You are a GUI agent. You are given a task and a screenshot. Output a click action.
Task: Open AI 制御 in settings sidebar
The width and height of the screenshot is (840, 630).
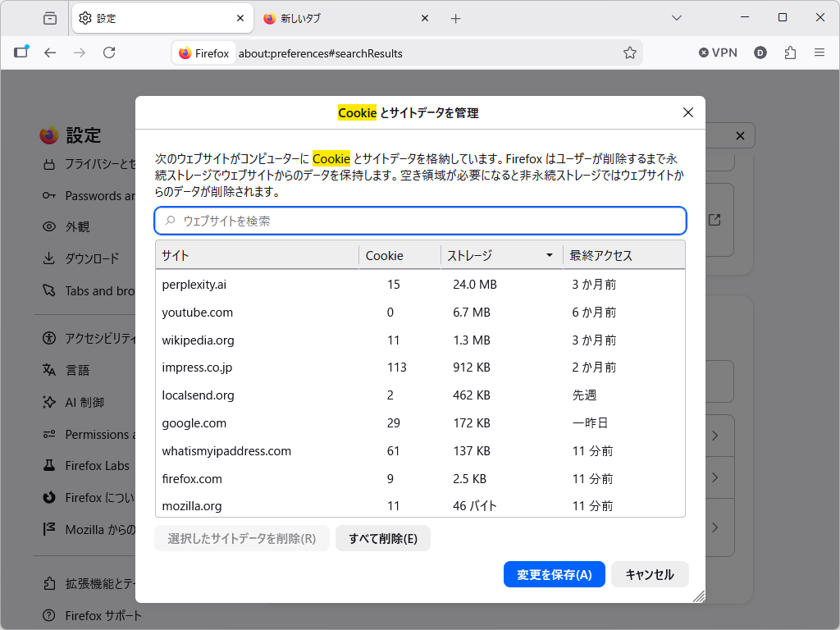[84, 402]
